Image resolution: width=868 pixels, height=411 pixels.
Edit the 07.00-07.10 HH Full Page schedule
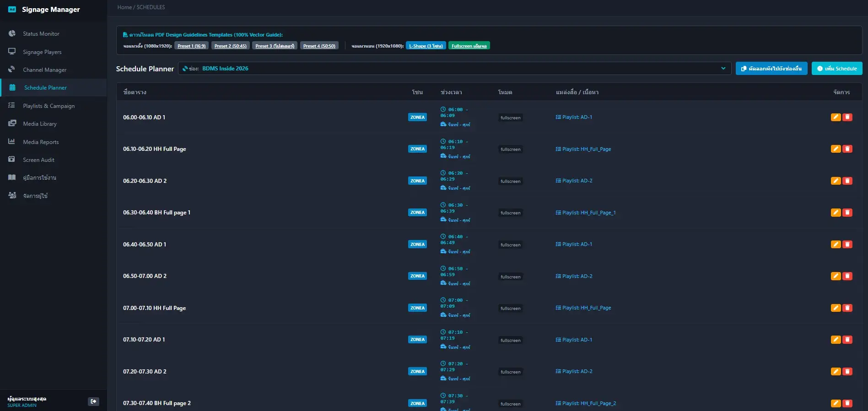click(836, 308)
